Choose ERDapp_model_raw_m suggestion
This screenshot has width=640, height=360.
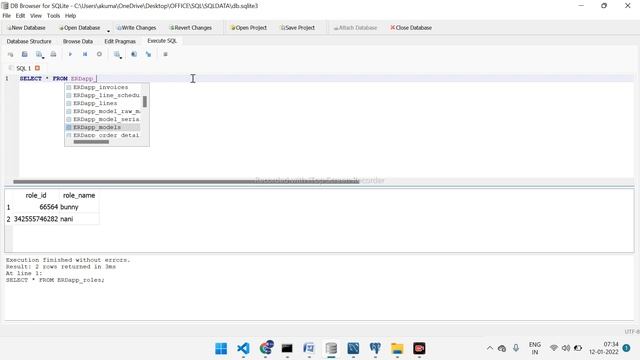[103, 111]
